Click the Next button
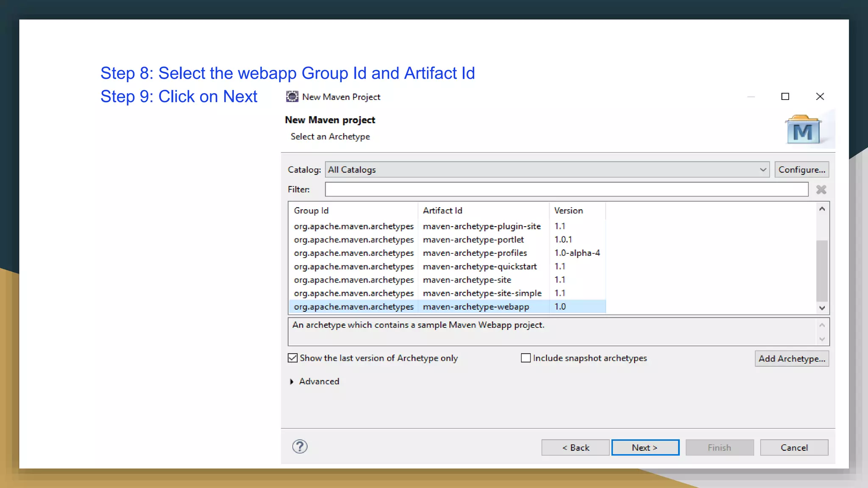The width and height of the screenshot is (868, 488). 645,447
